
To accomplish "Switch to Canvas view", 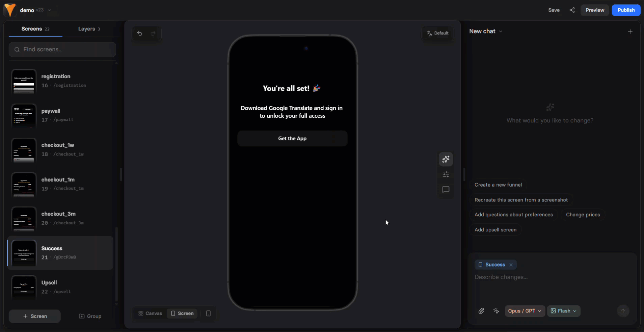I will point(150,313).
